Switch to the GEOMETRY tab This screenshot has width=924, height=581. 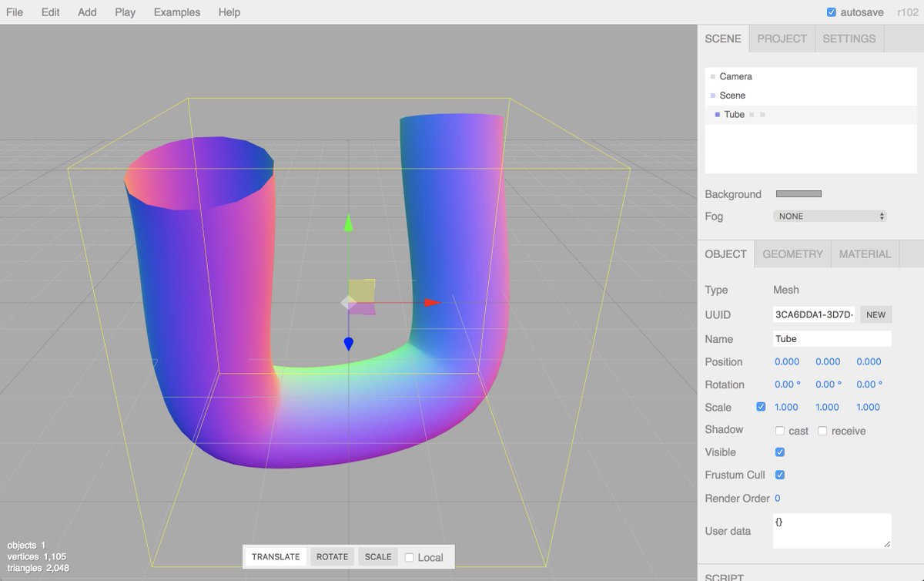pos(792,254)
